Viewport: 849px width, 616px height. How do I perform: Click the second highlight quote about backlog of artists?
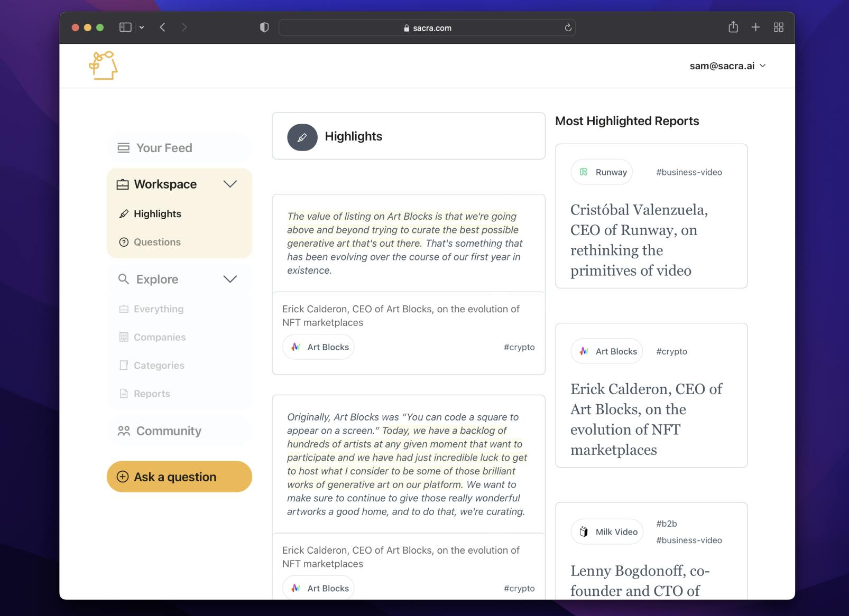407,464
